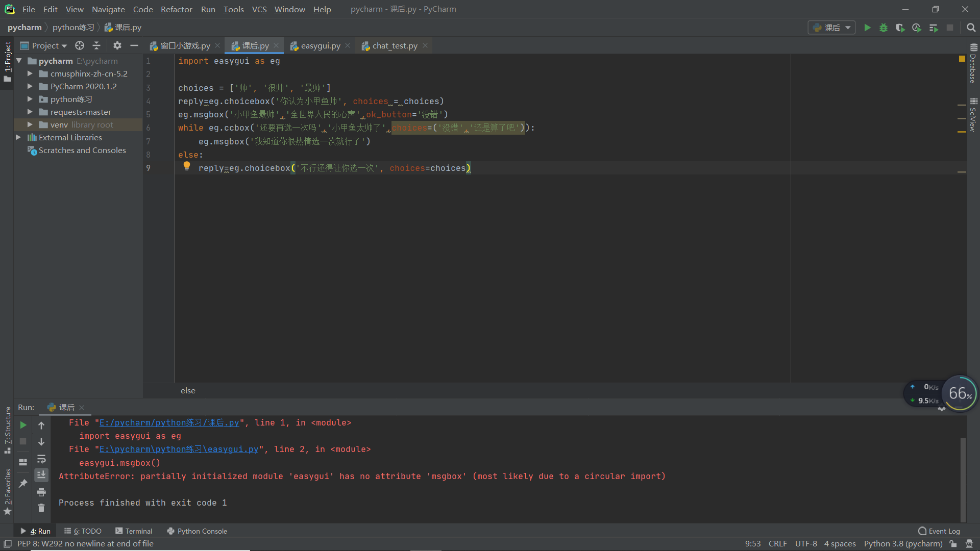980x551 pixels.
Task: Open the Python Console tool window
Action: [x=197, y=531]
